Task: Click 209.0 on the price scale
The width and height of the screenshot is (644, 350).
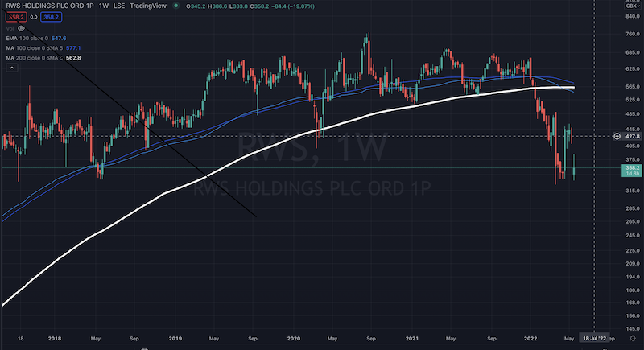Action: pos(633,264)
